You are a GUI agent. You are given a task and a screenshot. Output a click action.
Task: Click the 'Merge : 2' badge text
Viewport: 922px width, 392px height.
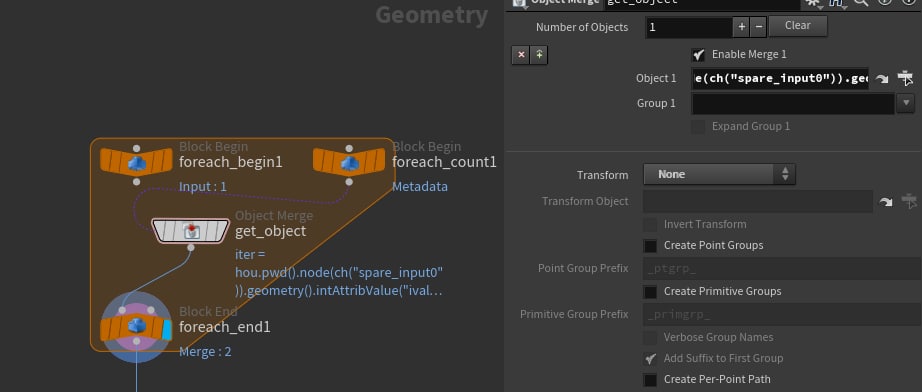[x=205, y=352]
